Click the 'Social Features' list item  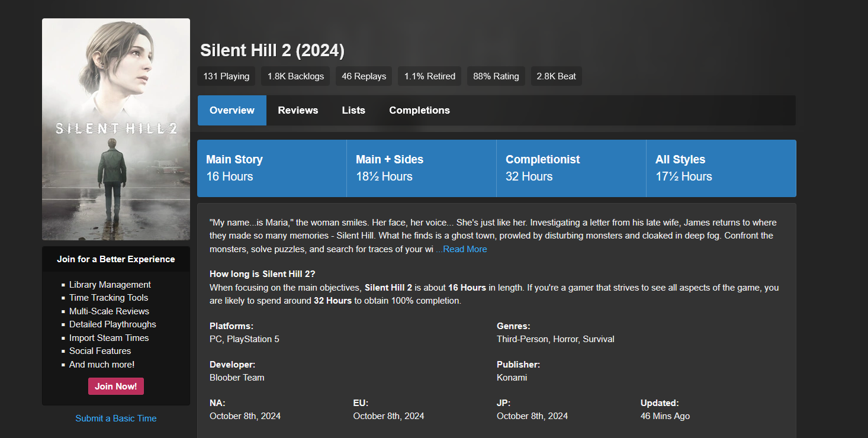point(100,351)
